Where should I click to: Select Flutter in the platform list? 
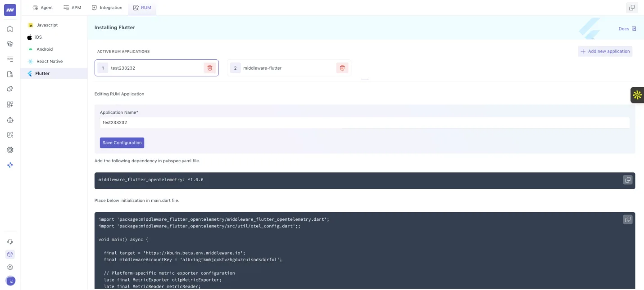[54, 74]
